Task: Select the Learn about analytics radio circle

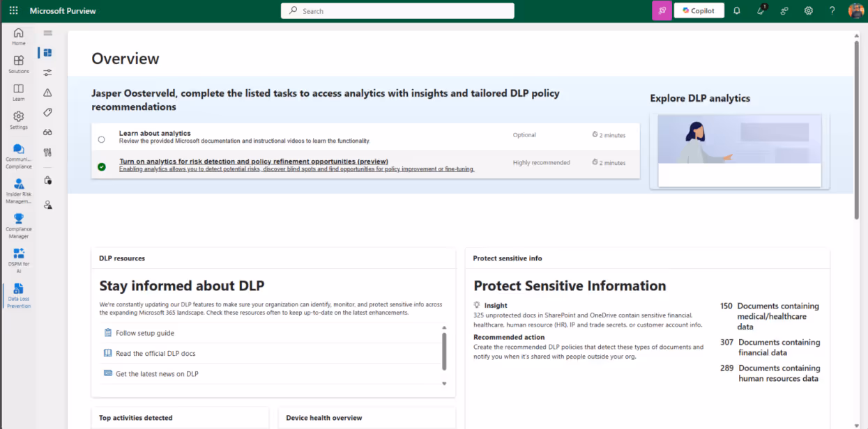Action: pos(102,139)
